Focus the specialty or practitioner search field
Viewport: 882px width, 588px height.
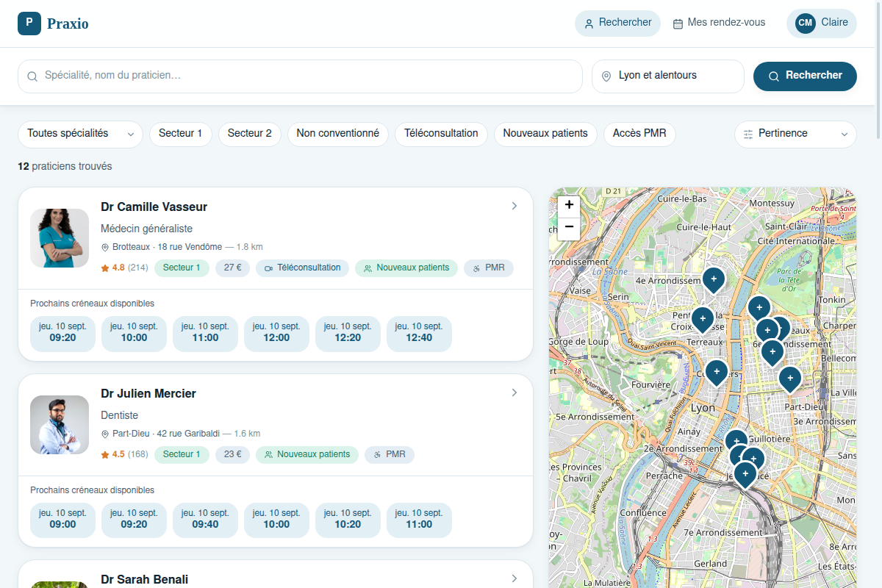(300, 76)
